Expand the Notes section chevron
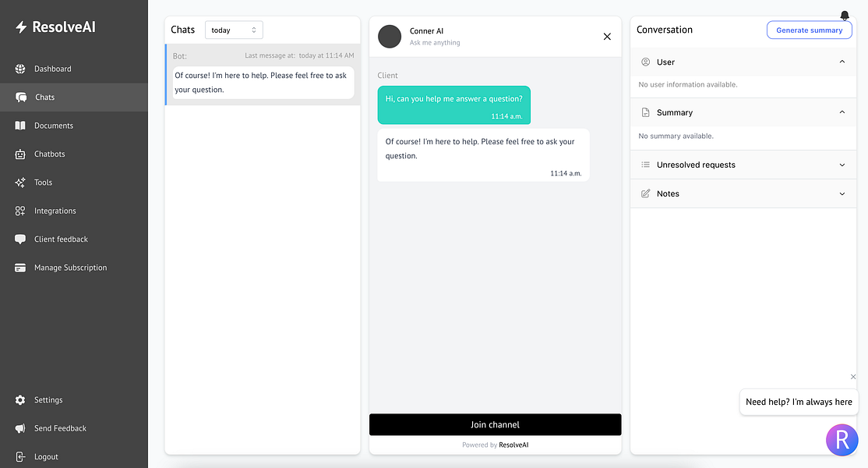Viewport: 868px width, 468px height. (842, 194)
